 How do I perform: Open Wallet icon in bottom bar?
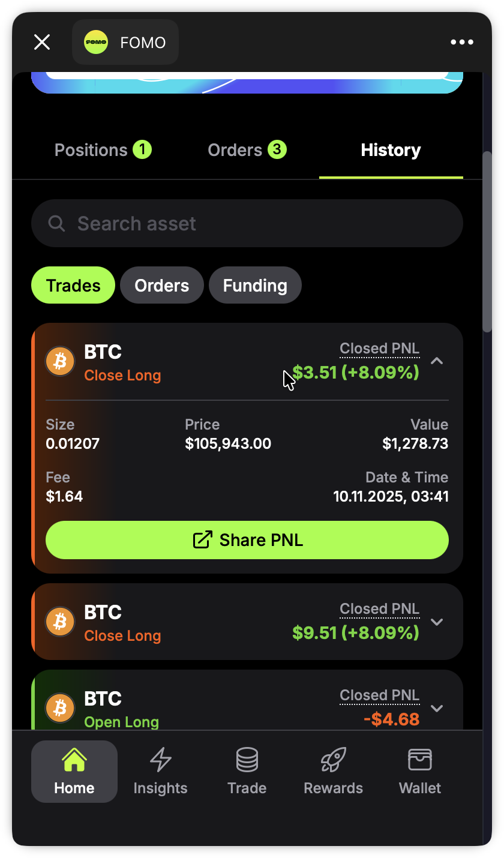[x=420, y=760]
